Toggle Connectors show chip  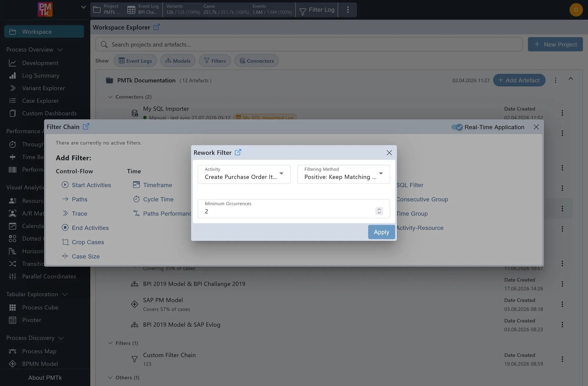pyautogui.click(x=256, y=61)
